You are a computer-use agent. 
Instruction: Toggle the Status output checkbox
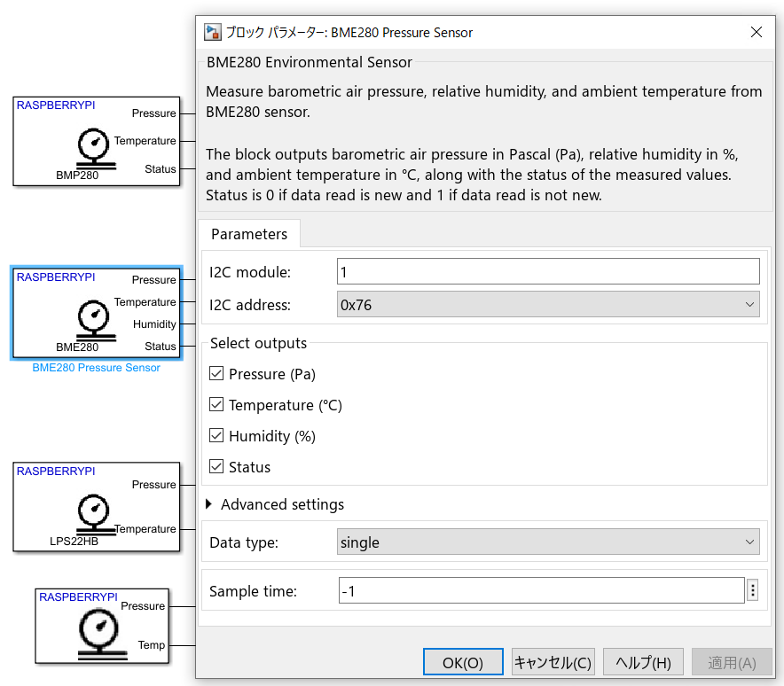(x=216, y=467)
